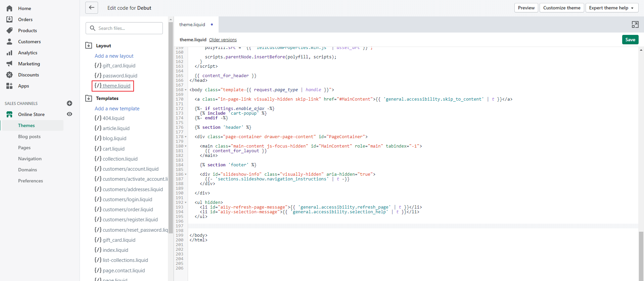
Task: Click the Orders inbox icon
Action: tap(9, 19)
